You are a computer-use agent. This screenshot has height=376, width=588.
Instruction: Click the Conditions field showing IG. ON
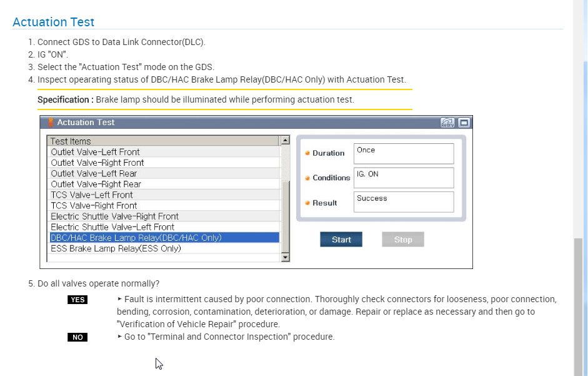pos(404,178)
